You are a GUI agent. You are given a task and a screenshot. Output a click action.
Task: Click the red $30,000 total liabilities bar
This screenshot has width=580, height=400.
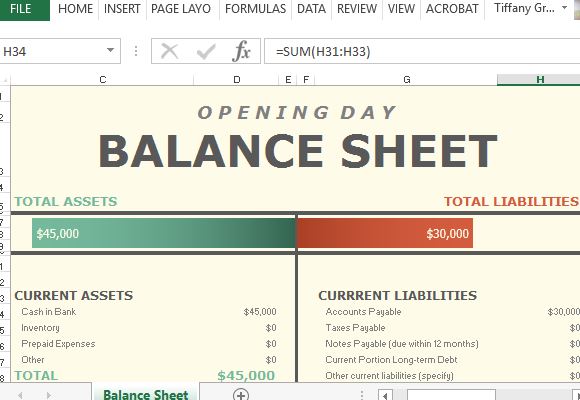click(385, 233)
